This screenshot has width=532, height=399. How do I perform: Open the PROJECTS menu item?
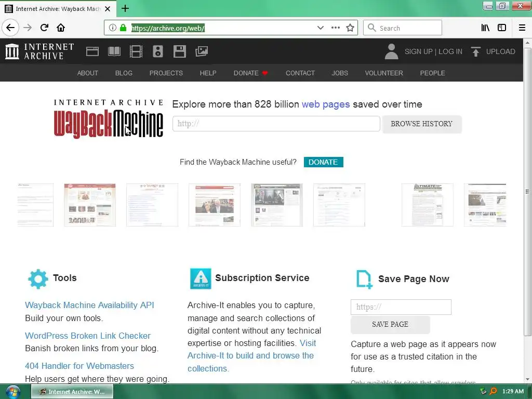click(x=166, y=73)
